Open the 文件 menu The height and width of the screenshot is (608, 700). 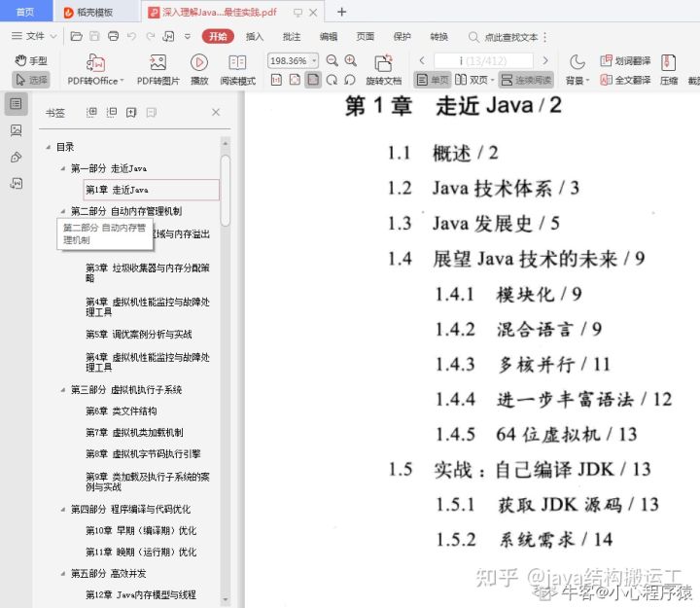tap(34, 36)
